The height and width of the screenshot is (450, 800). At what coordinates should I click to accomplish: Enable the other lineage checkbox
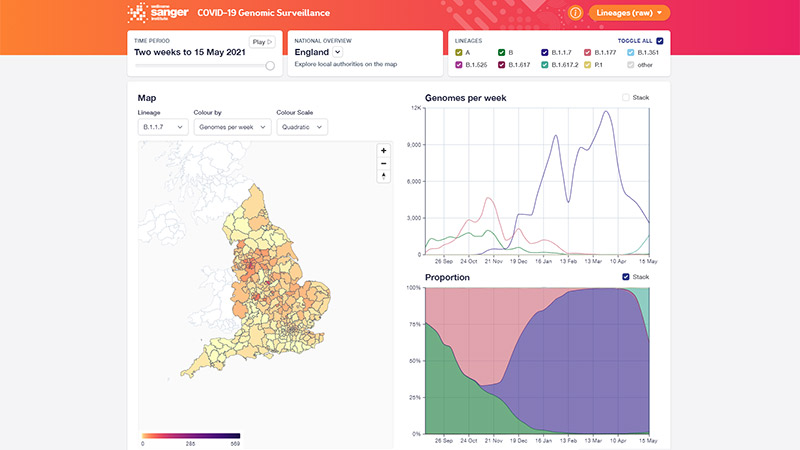629,64
